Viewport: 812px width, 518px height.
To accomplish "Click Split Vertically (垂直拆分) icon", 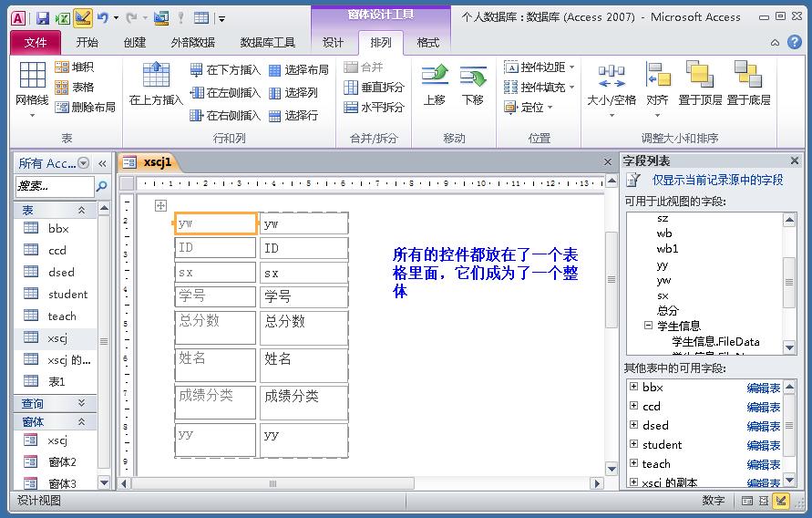I will click(x=352, y=88).
